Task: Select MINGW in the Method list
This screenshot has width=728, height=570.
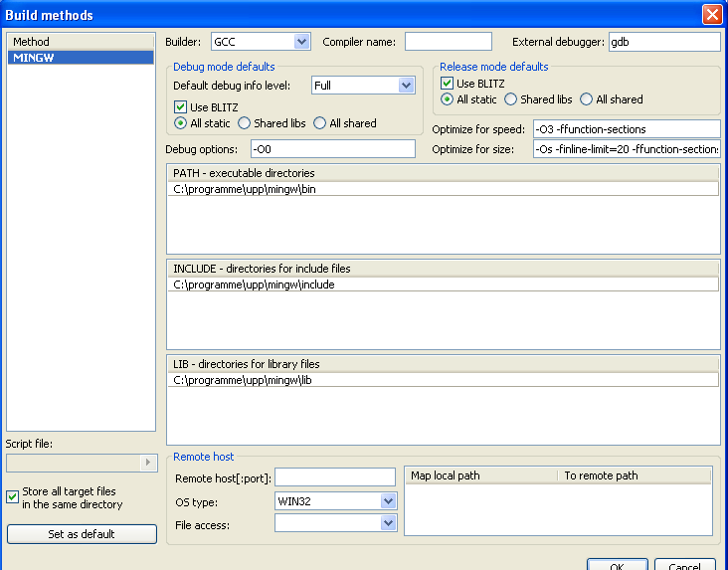Action: point(80,58)
